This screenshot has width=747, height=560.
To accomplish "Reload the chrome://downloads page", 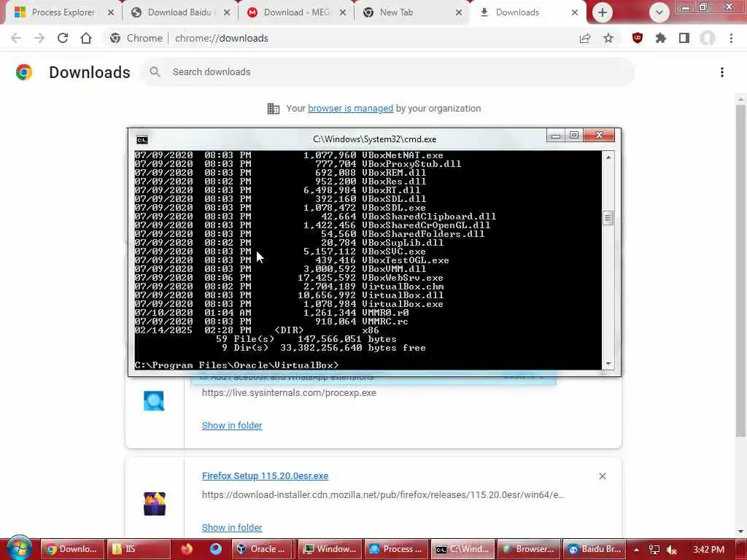I will 63,38.
